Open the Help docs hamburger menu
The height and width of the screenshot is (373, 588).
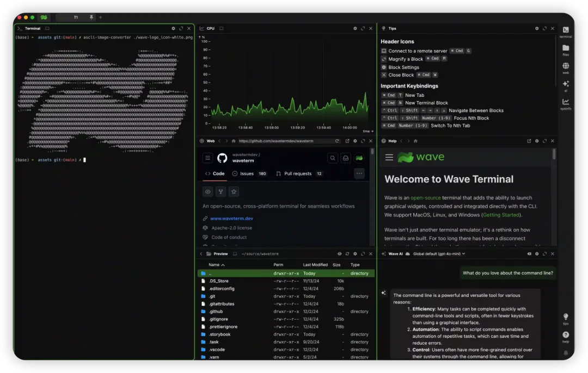pyautogui.click(x=389, y=157)
